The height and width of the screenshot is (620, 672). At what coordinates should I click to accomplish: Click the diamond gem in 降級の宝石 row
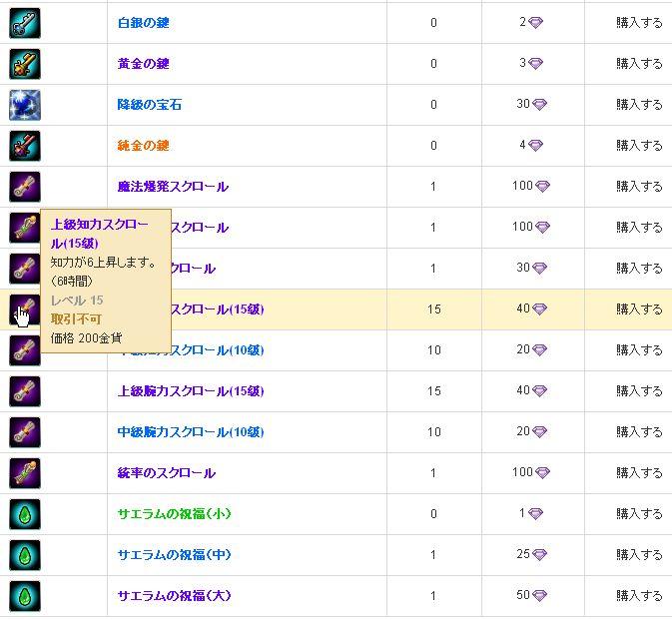coord(539,105)
